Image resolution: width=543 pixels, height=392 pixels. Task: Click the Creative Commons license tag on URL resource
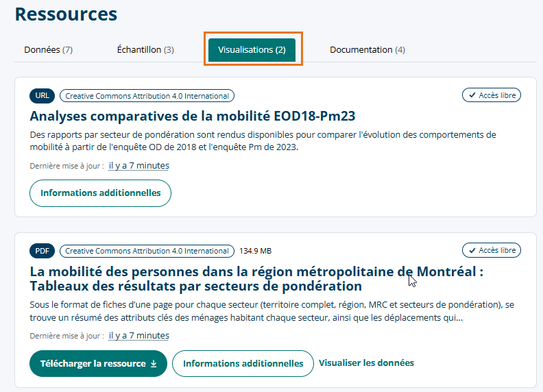click(x=147, y=96)
